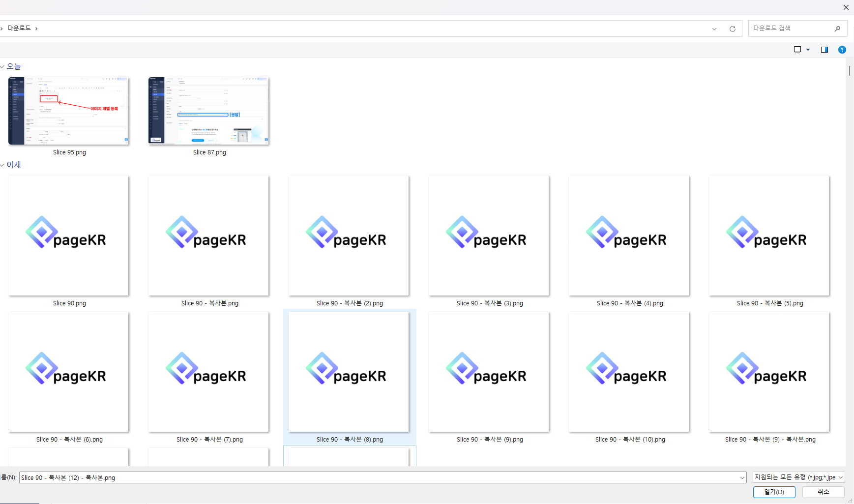
Task: Close the file dialog window
Action: click(846, 7)
